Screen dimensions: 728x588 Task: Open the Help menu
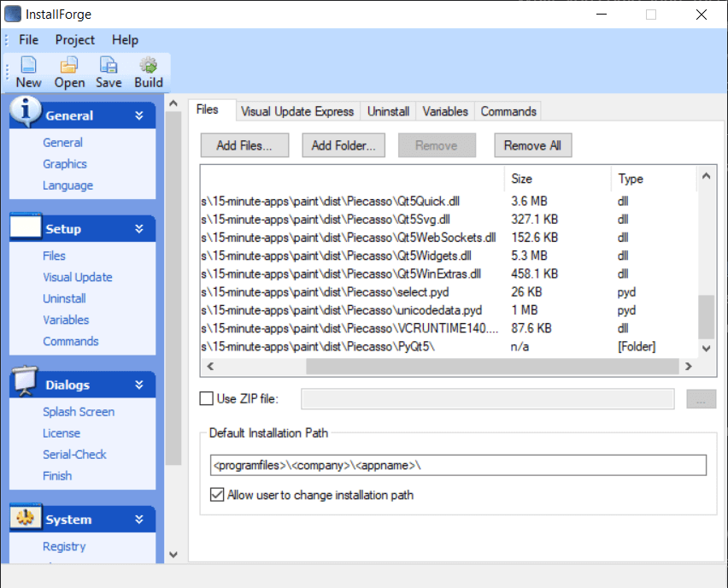point(125,40)
